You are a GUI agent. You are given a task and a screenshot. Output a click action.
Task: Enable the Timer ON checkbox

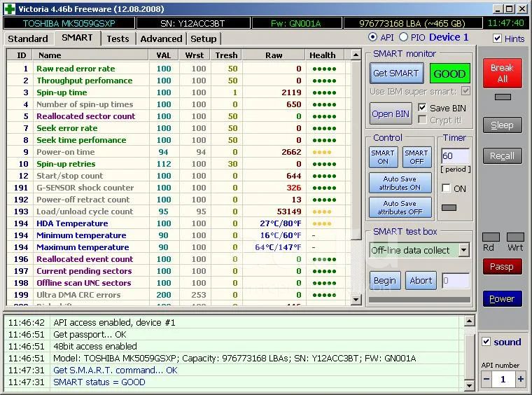(446, 188)
